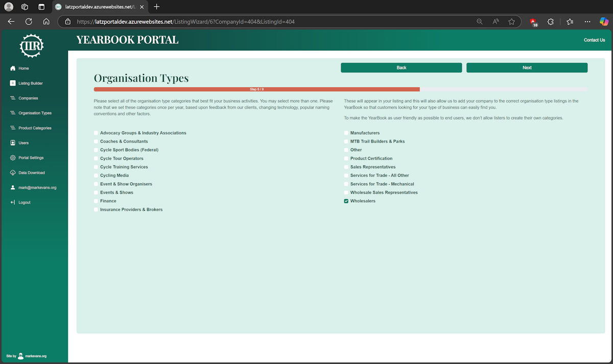Image resolution: width=613 pixels, height=364 pixels.
Task: Click the Product Categories list icon
Action: coord(13,128)
